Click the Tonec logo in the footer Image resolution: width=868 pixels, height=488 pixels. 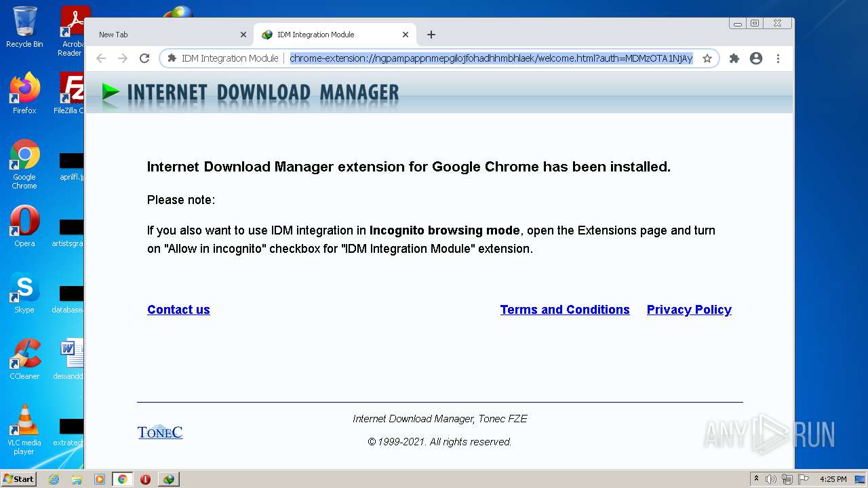(x=160, y=432)
